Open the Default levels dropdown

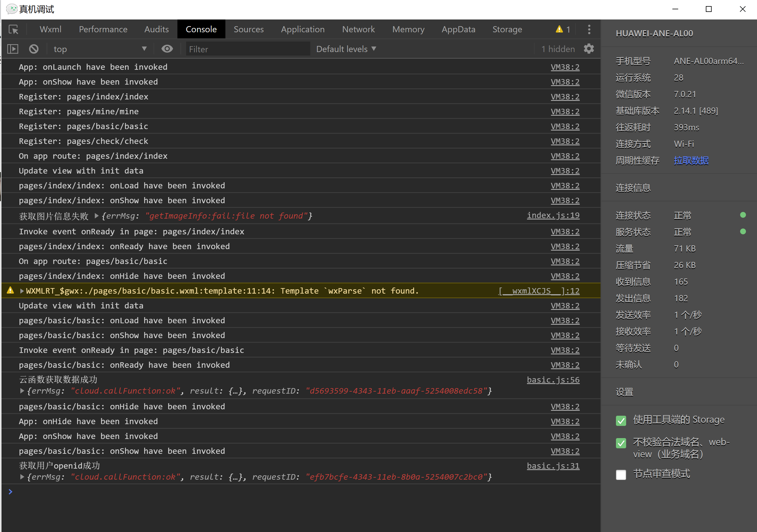[346, 49]
